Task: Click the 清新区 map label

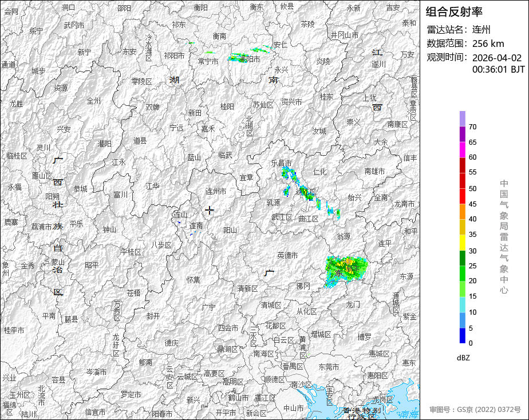Action: [248, 288]
